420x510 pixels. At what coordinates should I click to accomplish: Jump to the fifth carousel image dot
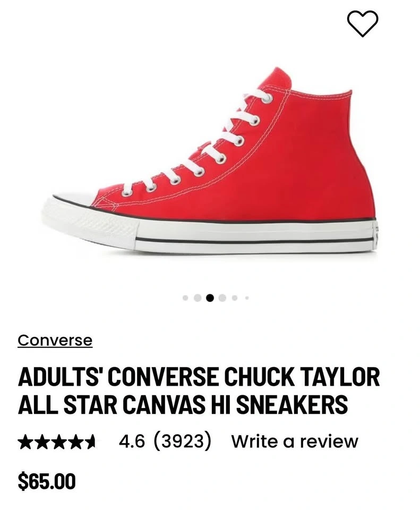tap(235, 297)
